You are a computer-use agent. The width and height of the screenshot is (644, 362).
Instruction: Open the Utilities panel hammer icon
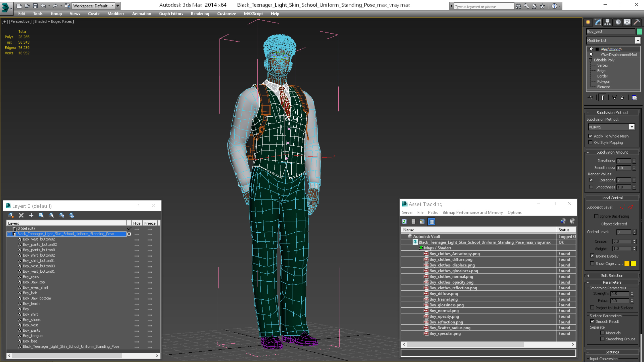click(x=637, y=22)
